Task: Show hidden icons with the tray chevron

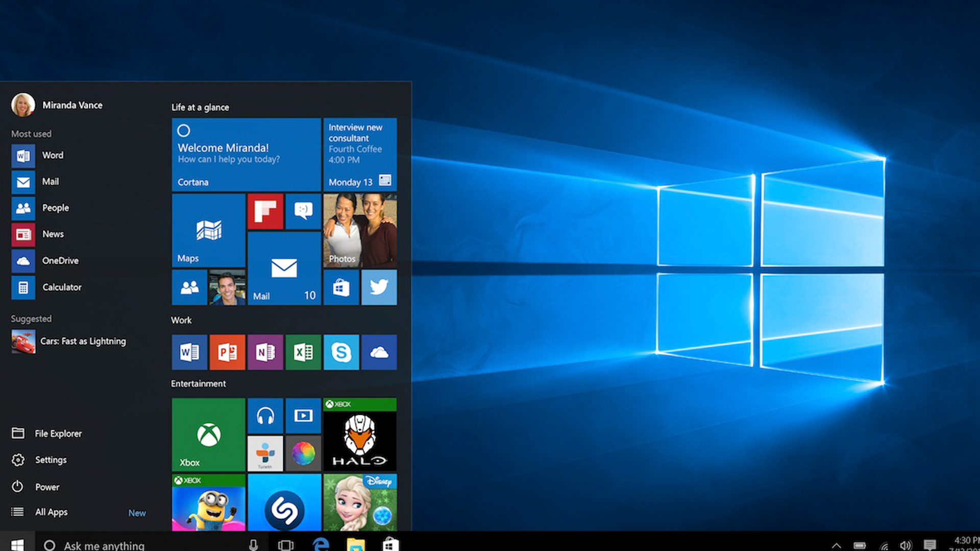Action: [x=836, y=544]
